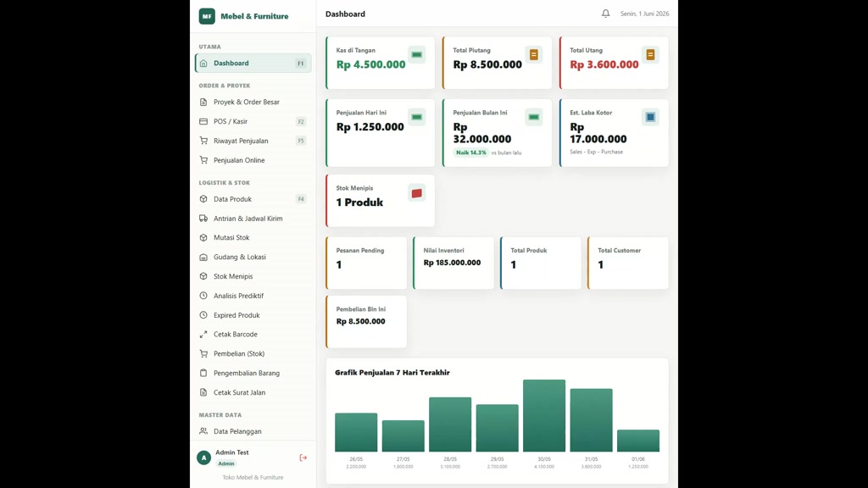Viewport: 868px width, 488px height.
Task: Open Pengembalian Barang entry
Action: 253,373
